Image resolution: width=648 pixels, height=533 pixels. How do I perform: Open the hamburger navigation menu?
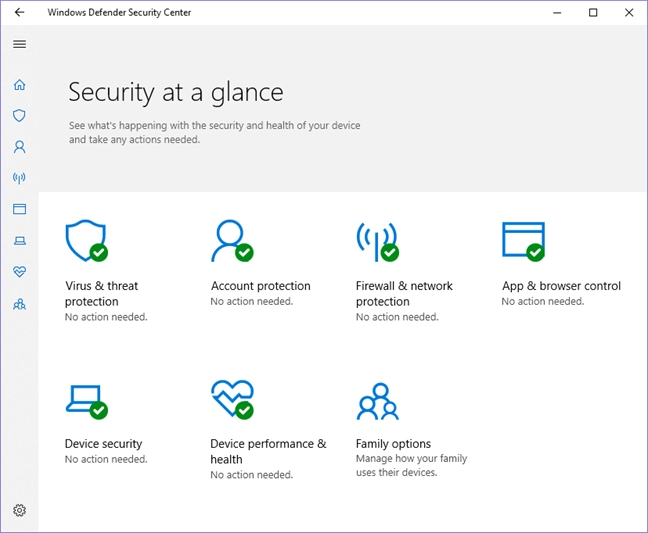point(19,44)
